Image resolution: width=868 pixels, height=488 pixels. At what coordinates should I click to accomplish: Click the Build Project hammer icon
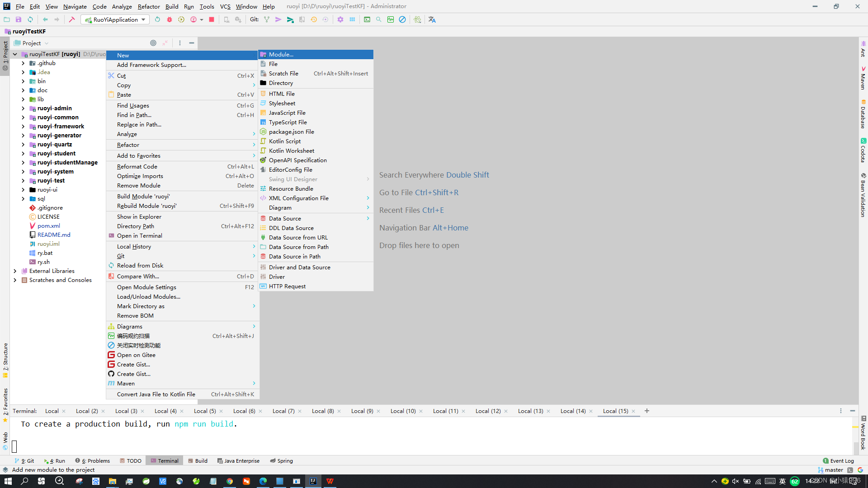coord(72,19)
